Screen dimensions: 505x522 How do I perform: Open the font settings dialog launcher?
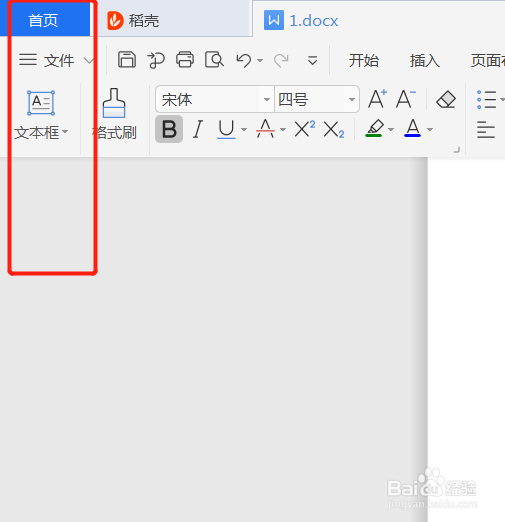point(457,150)
